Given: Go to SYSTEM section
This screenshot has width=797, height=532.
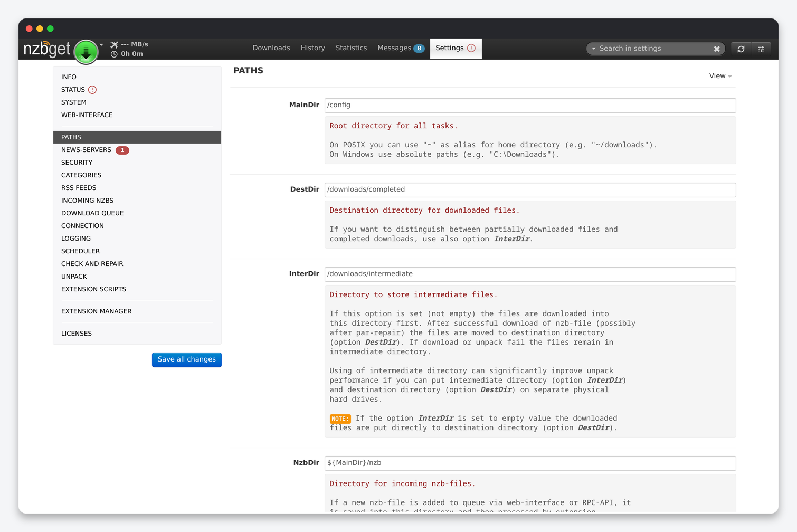Looking at the screenshot, I should coord(137,102).
